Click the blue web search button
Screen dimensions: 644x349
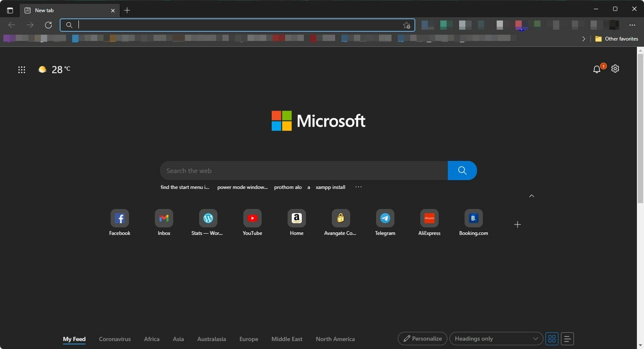pyautogui.click(x=462, y=171)
